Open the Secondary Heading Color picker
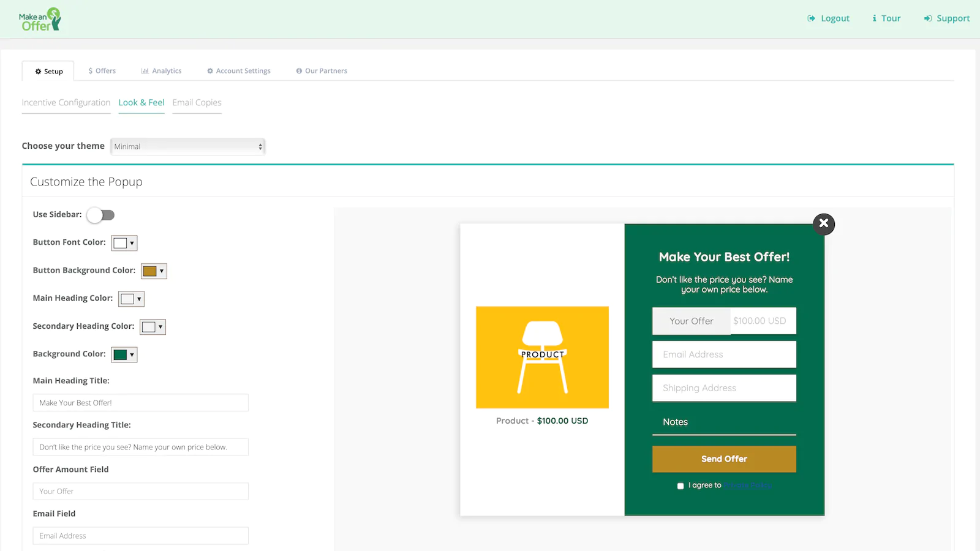The width and height of the screenshot is (980, 551). coord(153,327)
